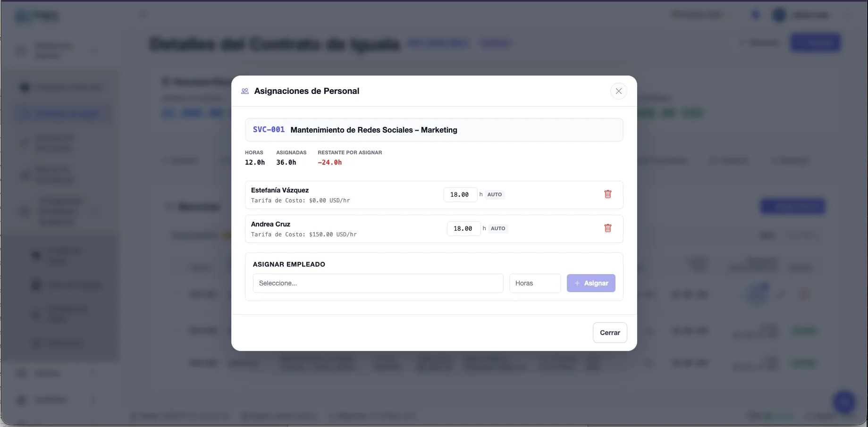The image size is (868, 427).
Task: Click the Horas input field
Action: click(x=535, y=283)
